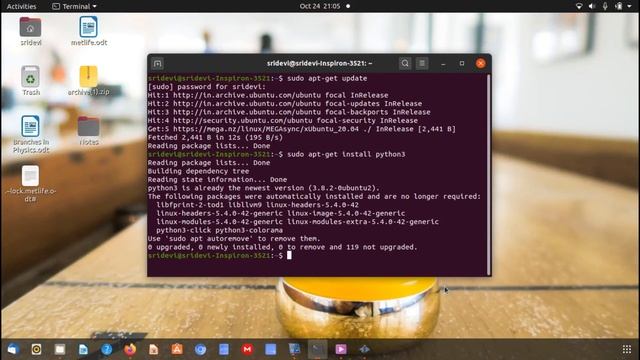The width and height of the screenshot is (640, 360).
Task: Click the Get:5 mega.nz MEGAsync line
Action: point(302,129)
